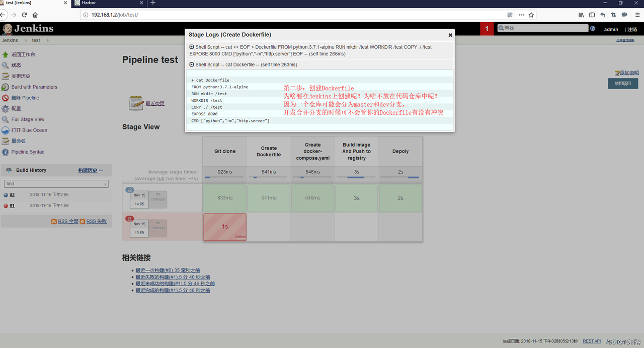The image size is (644, 348).
Task: Click the 禁用项目 disable project button
Action: tap(623, 84)
